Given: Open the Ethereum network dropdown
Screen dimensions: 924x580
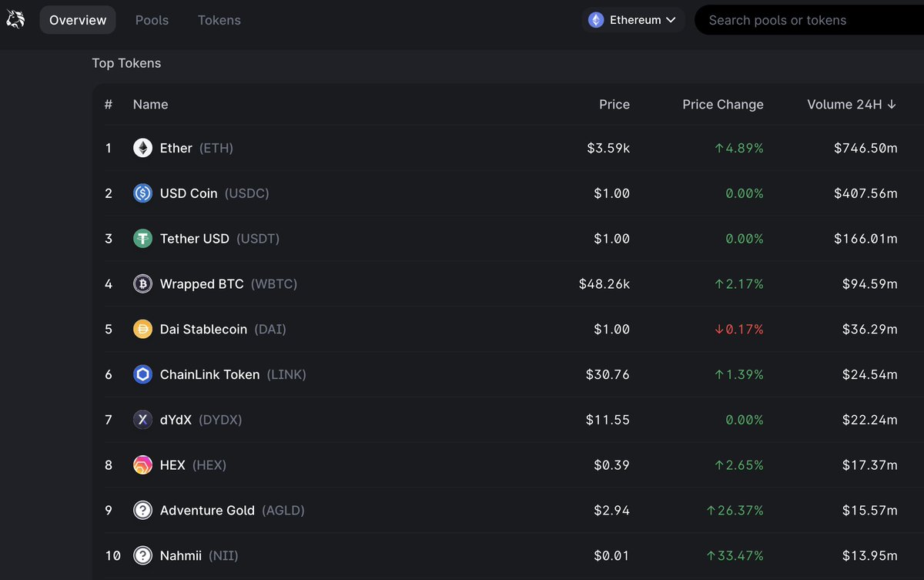Looking at the screenshot, I should pyautogui.click(x=633, y=20).
